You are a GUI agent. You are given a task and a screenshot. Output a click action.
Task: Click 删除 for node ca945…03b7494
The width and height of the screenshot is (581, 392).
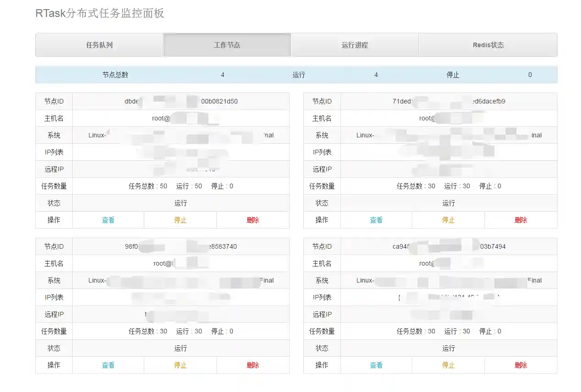coord(521,365)
